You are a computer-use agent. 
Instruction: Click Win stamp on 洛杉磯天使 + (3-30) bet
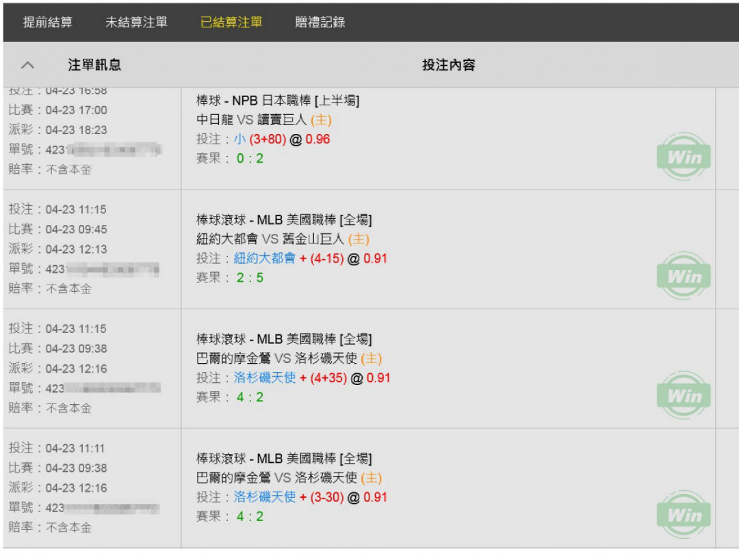684,514
